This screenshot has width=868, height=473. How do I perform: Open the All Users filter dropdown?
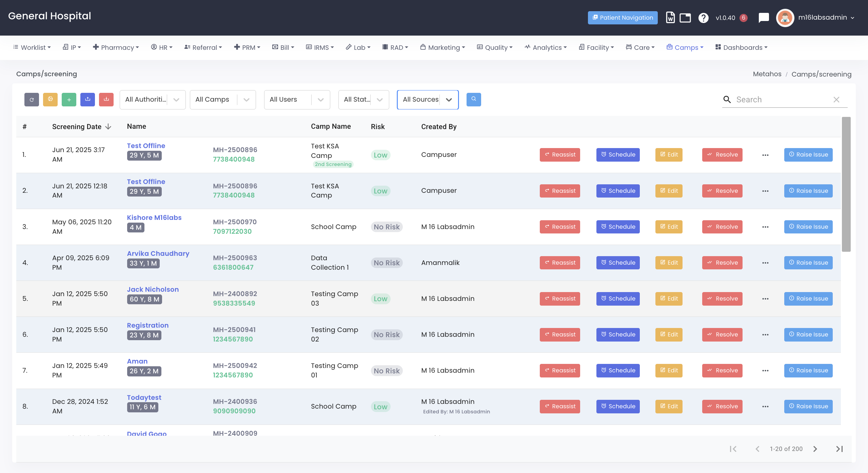pos(297,100)
